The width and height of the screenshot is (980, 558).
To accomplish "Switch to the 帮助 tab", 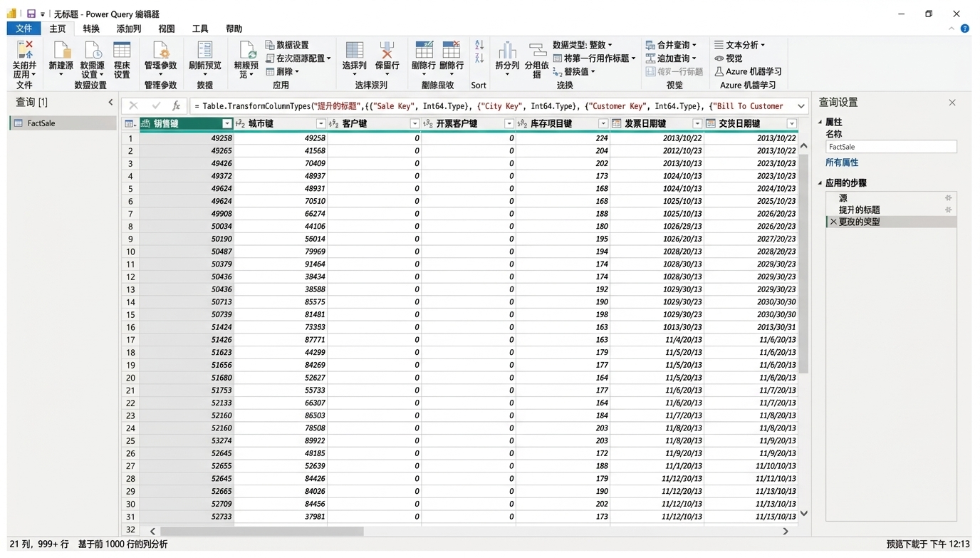I will coord(234,29).
